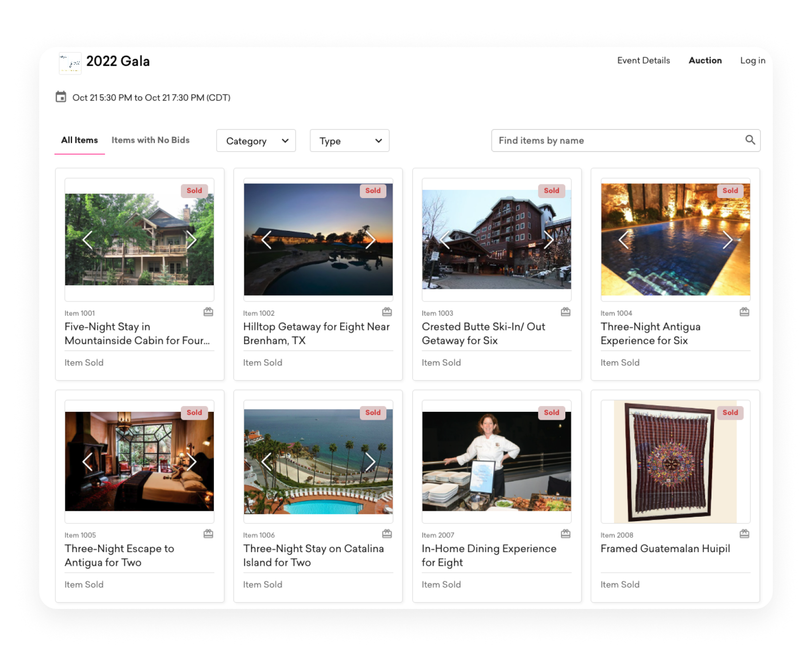The image size is (812, 656).
Task: Expand the Type filter dropdown
Action: (x=350, y=141)
